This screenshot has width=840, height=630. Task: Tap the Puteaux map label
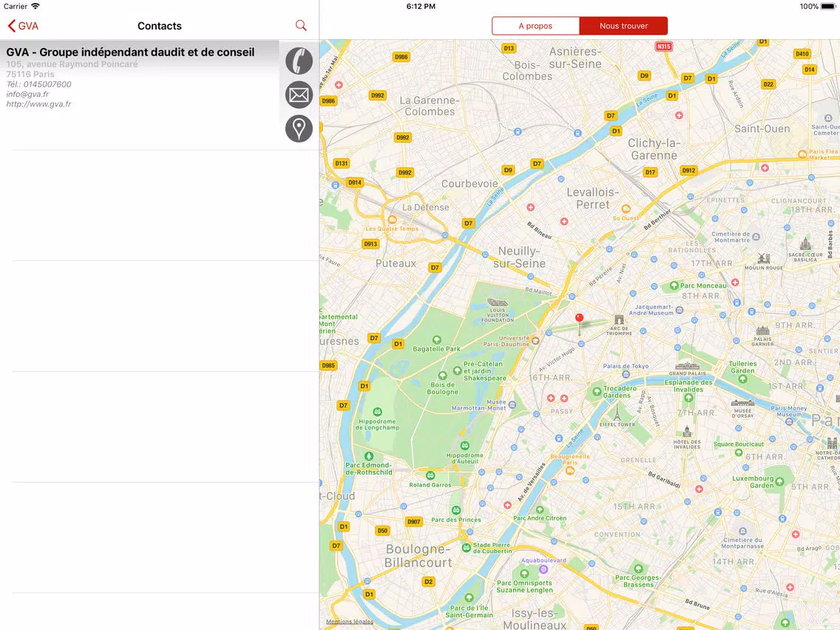pos(396,263)
